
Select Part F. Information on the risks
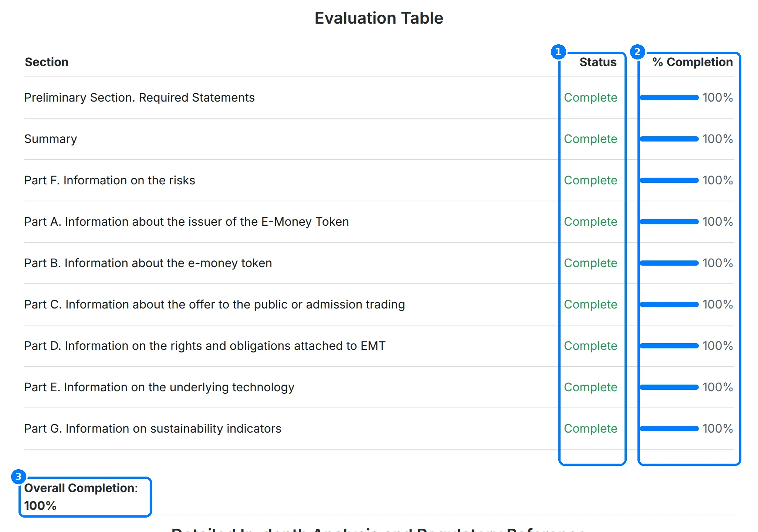pyautogui.click(x=379, y=180)
